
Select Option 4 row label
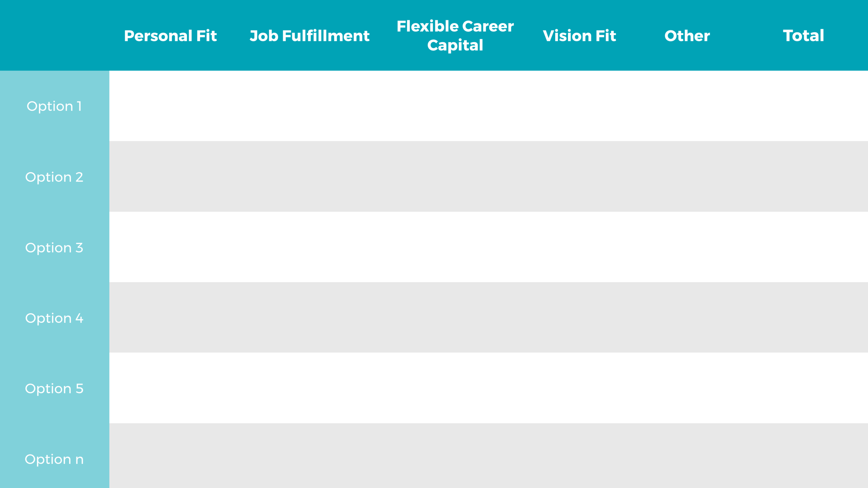[54, 318]
